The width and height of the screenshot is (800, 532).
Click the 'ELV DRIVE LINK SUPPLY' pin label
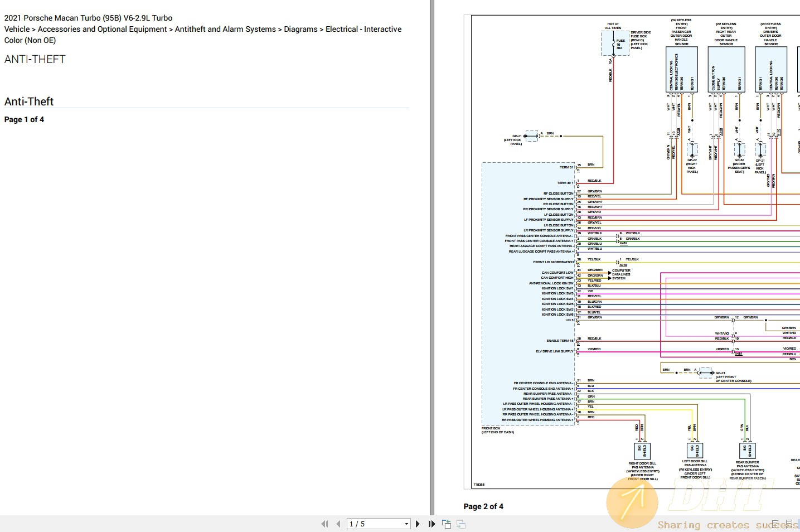[555, 351]
